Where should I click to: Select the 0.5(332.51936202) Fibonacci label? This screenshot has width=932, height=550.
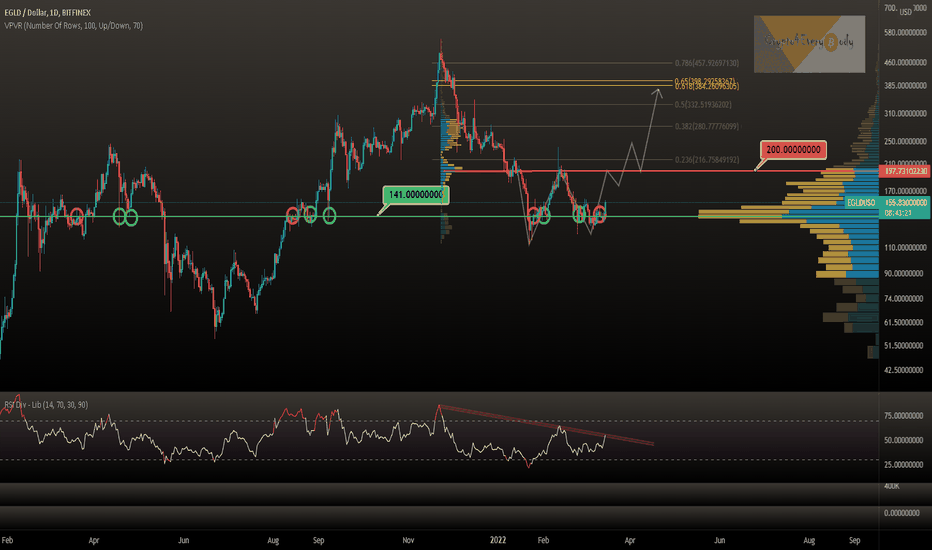pos(703,105)
